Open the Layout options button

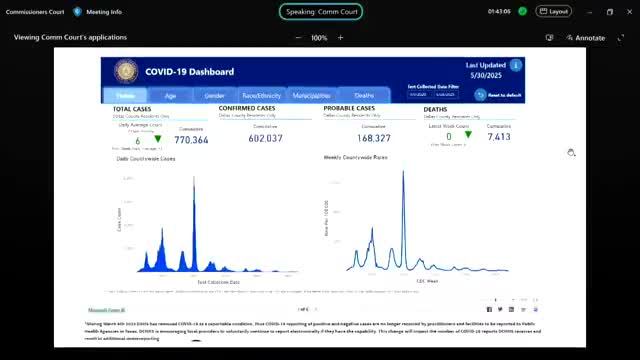tap(553, 11)
